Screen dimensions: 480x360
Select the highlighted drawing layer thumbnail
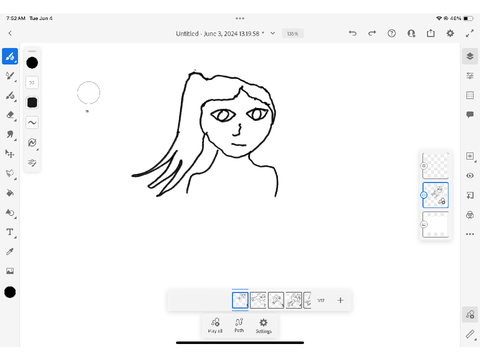pos(435,195)
